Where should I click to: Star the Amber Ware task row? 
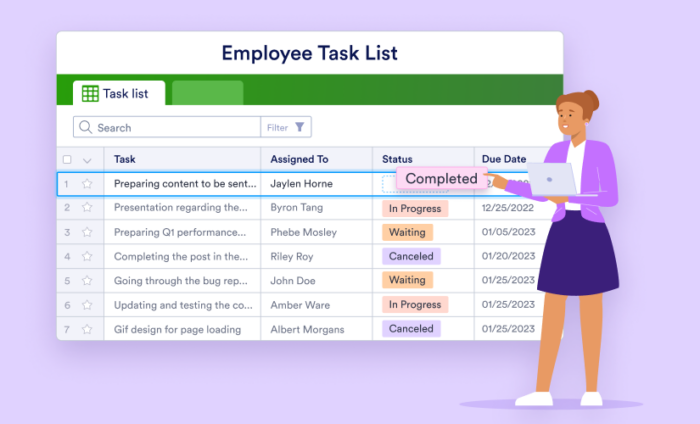click(x=87, y=305)
